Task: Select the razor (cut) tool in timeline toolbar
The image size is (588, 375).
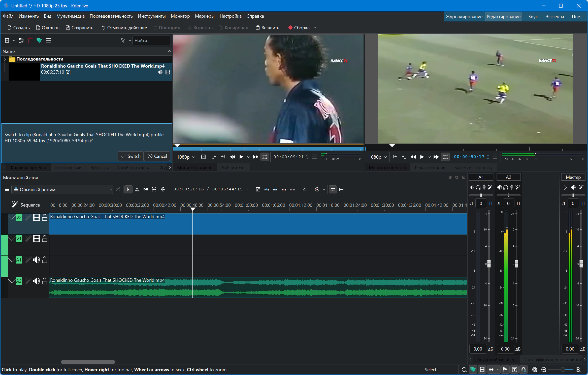Action: coord(137,189)
